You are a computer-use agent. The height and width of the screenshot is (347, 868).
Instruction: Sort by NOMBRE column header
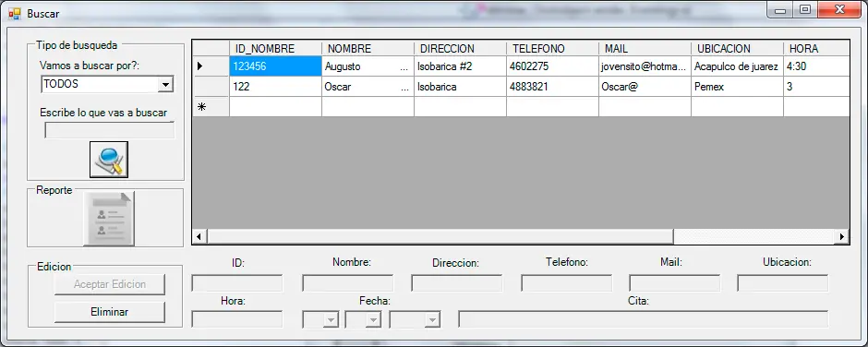tap(368, 49)
